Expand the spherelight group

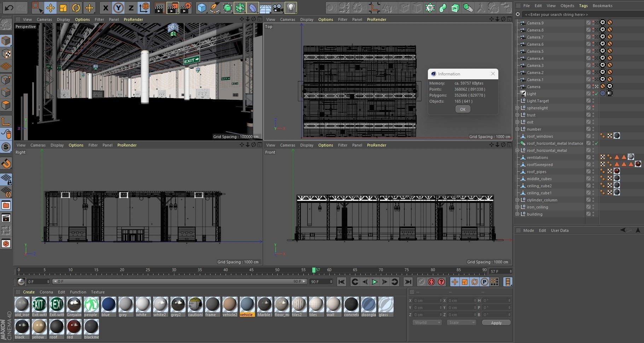click(517, 108)
